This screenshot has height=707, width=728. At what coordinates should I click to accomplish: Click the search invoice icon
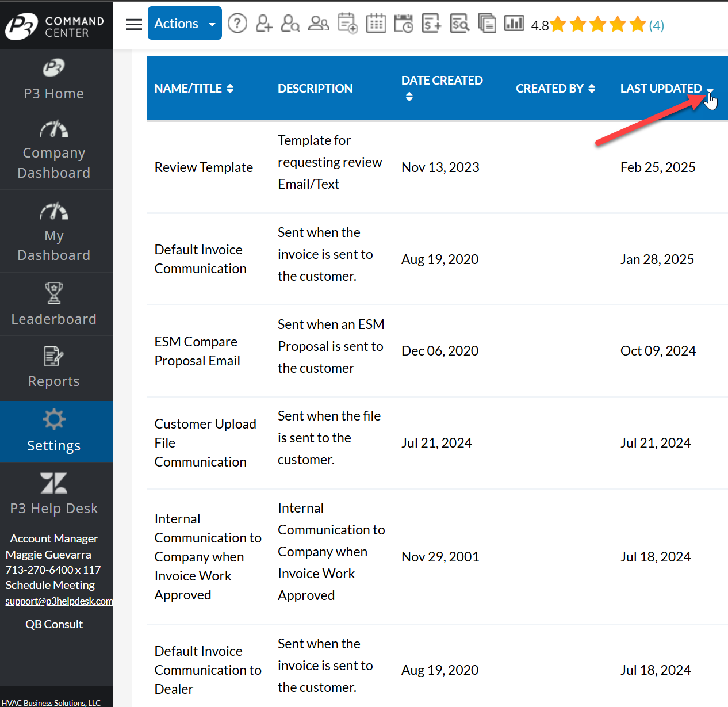459,24
